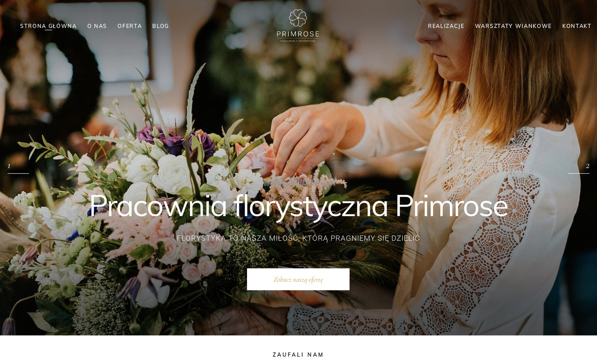Click the Zobacz naszą ofertę button
597x364 pixels.
pyautogui.click(x=298, y=280)
